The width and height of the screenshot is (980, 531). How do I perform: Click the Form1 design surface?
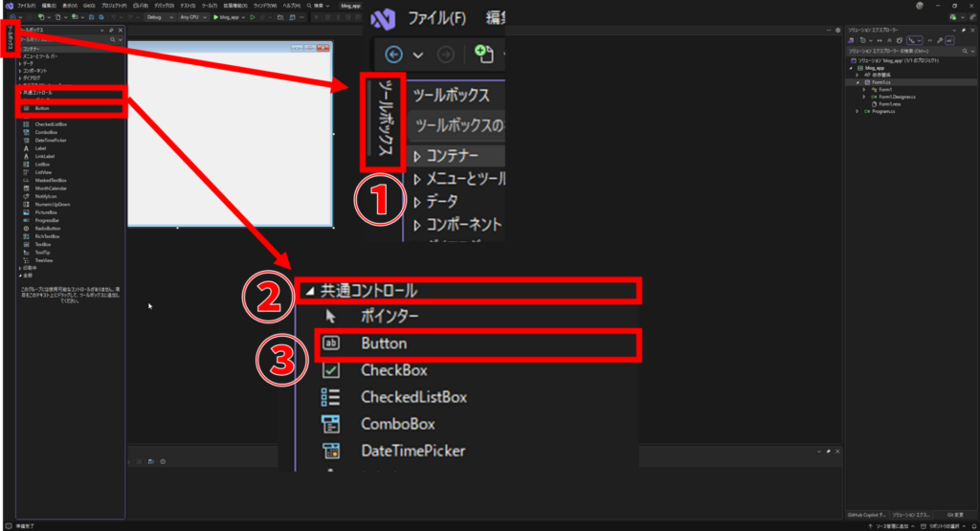pos(230,138)
